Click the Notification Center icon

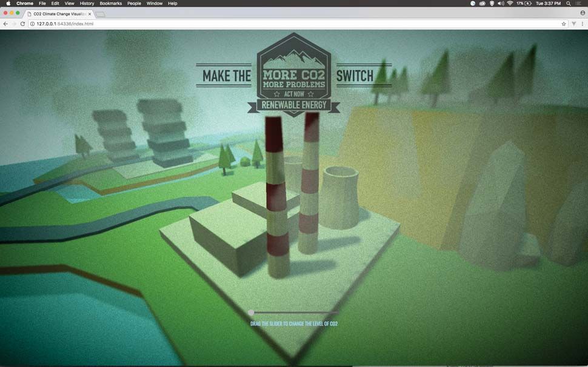[x=580, y=4]
